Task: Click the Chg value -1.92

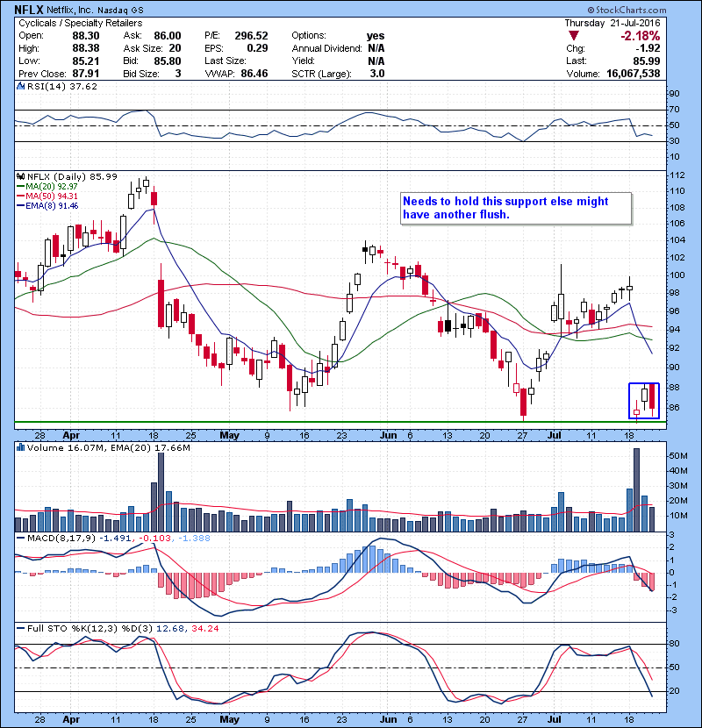Action: [x=648, y=48]
